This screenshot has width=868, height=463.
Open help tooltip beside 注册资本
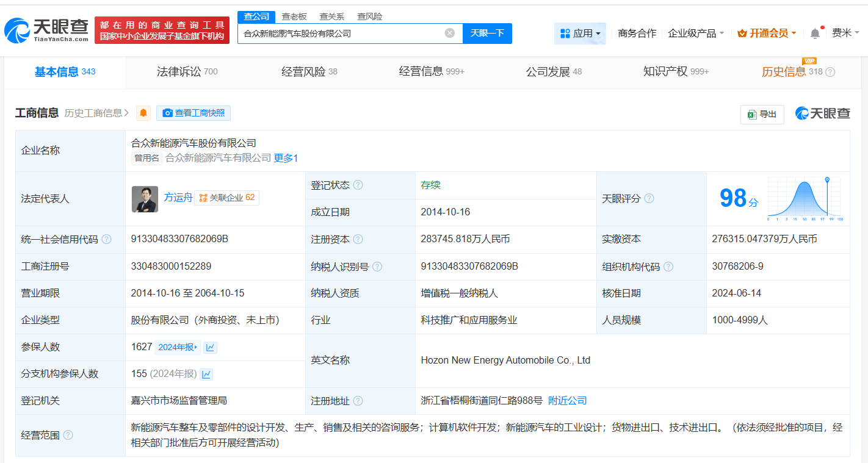pyautogui.click(x=358, y=239)
